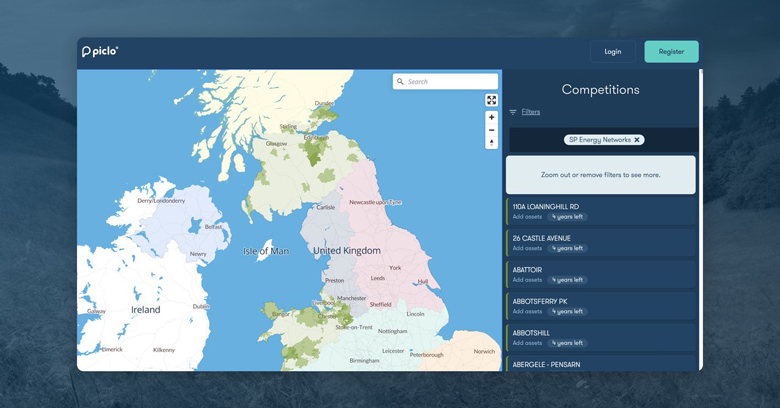Image resolution: width=780 pixels, height=408 pixels.
Task: Choose the ABBOTSHILL competition entry
Action: [600, 338]
